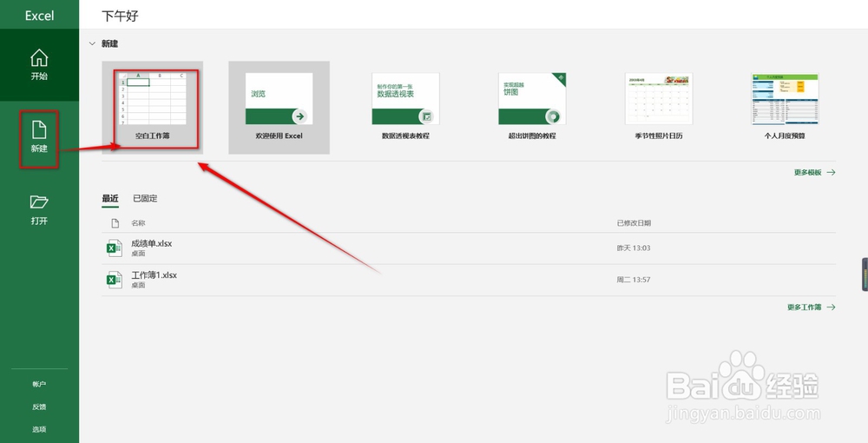This screenshot has height=443, width=868.
Task: Collapse the 新建 section chevron
Action: click(x=93, y=43)
